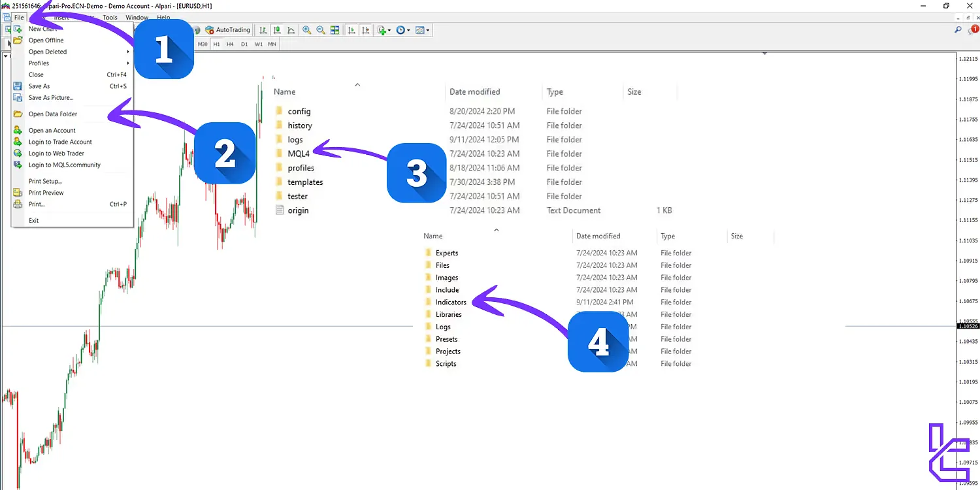The image size is (980, 490).
Task: Click the zoom in magnifier icon
Action: [306, 30]
